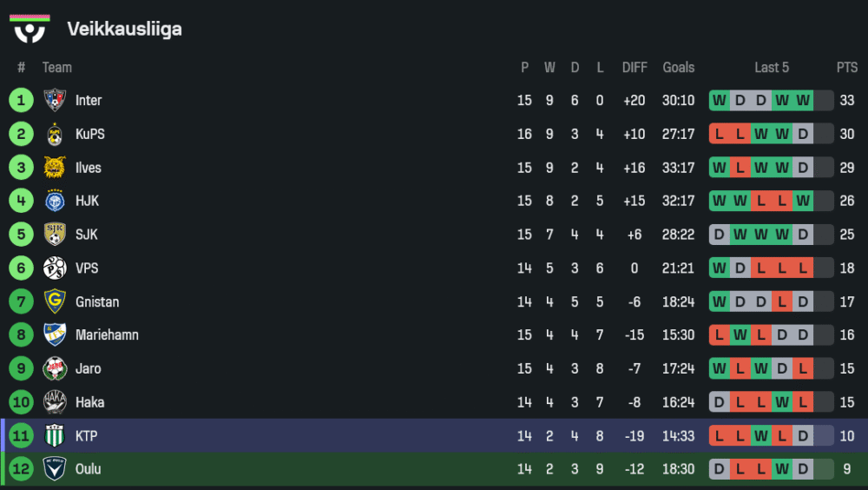The height and width of the screenshot is (490, 868).
Task: Click Inter's most recent W result badge
Action: click(803, 101)
